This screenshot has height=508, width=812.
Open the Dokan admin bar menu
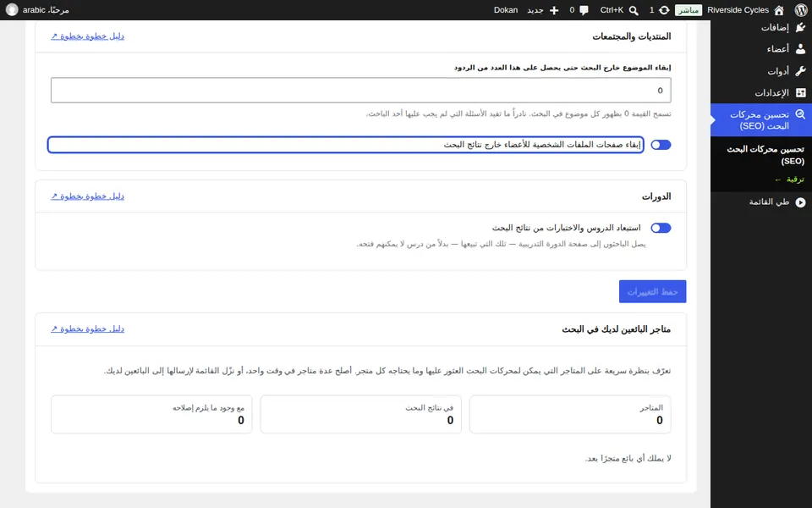tap(506, 10)
